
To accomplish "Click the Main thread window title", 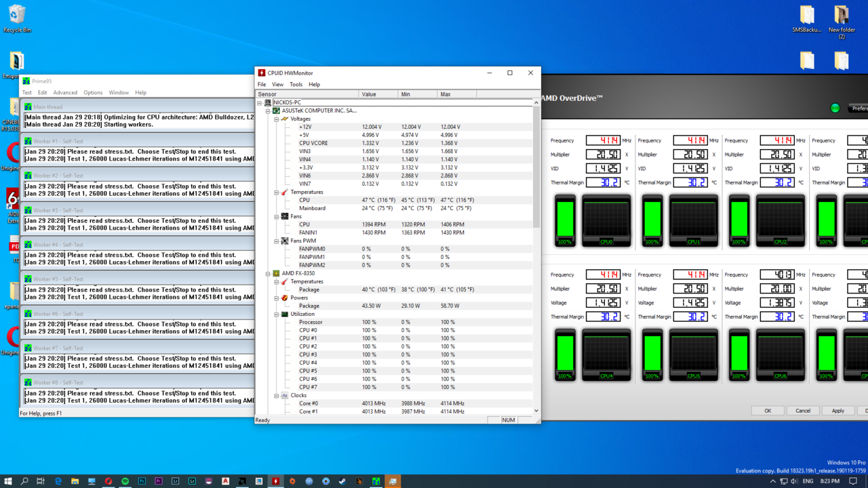I will point(47,107).
